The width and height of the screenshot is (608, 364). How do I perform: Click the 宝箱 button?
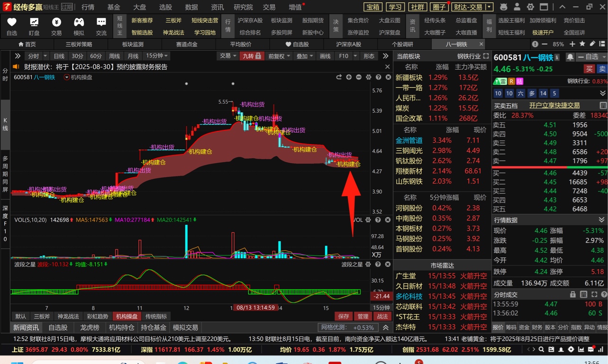point(373,7)
